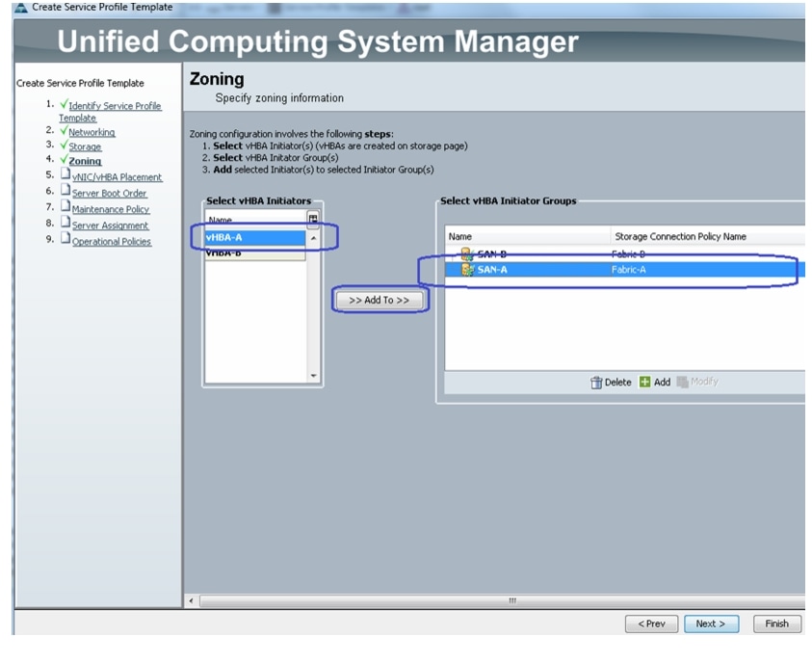Sort by Storage Connection Policy Name column

tap(707, 236)
